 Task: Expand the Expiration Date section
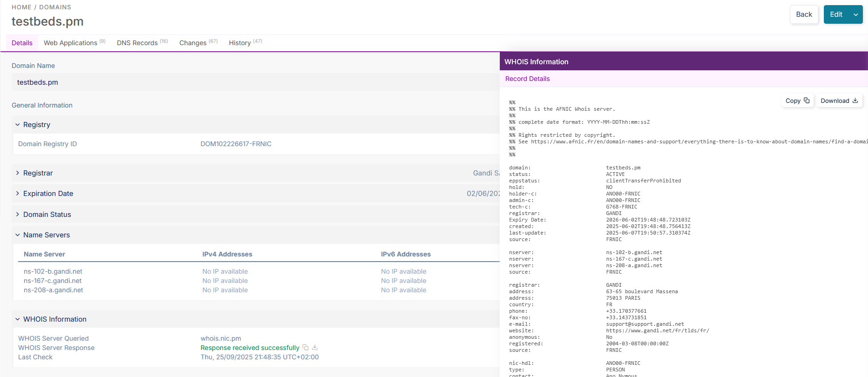pos(18,194)
